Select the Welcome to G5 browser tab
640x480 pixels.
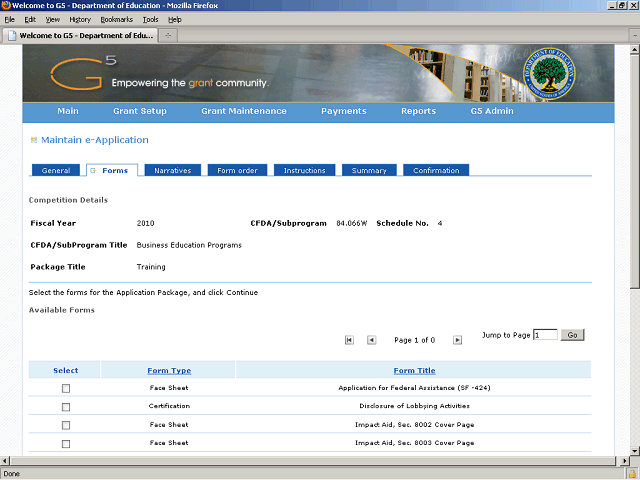coord(80,36)
